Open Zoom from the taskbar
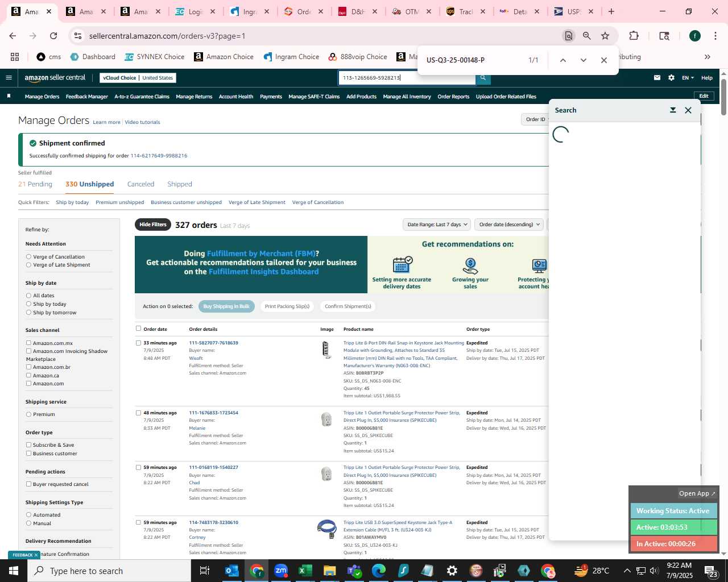Viewport: 728px width, 582px height. click(281, 571)
